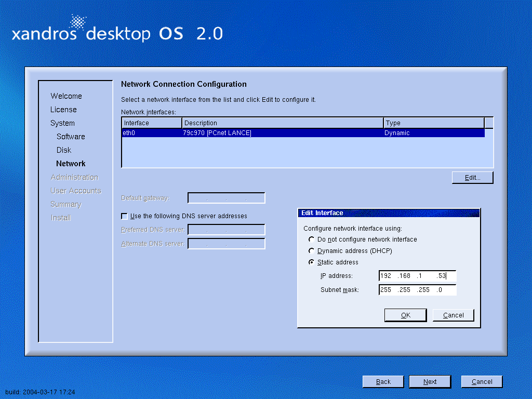Click the Edit... button

click(472, 178)
